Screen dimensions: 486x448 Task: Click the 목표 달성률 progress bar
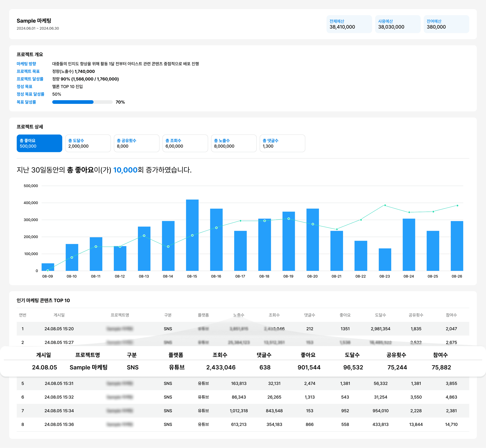82,102
